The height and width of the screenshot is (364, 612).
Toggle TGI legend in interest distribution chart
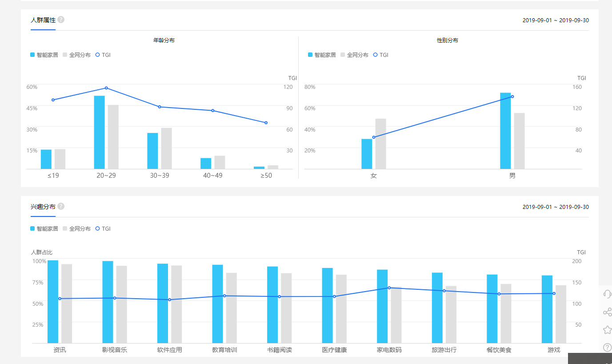pyautogui.click(x=103, y=229)
